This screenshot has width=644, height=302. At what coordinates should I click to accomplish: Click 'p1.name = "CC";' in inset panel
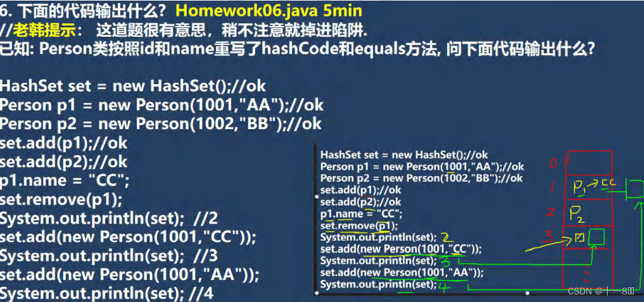point(362,214)
